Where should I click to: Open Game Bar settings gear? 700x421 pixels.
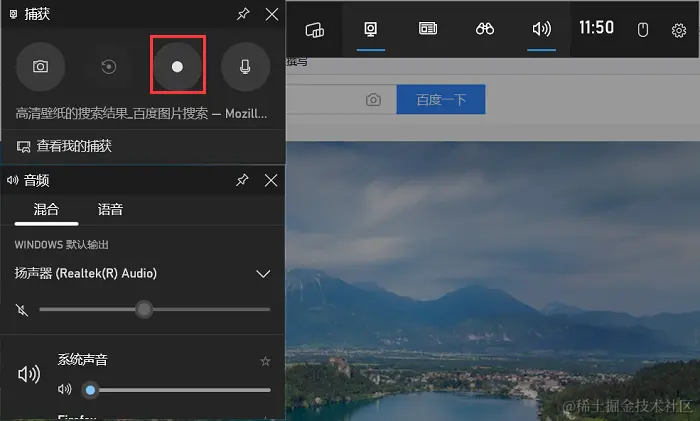679,30
